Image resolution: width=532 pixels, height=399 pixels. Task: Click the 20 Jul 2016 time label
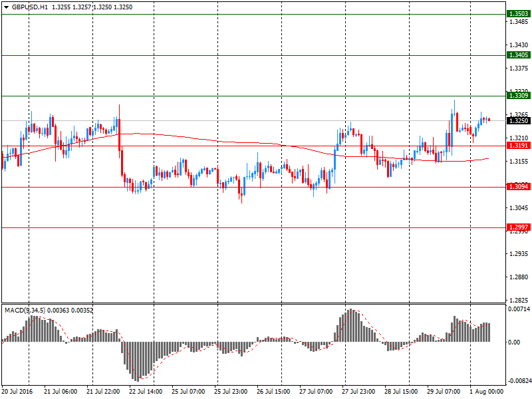tap(17, 392)
